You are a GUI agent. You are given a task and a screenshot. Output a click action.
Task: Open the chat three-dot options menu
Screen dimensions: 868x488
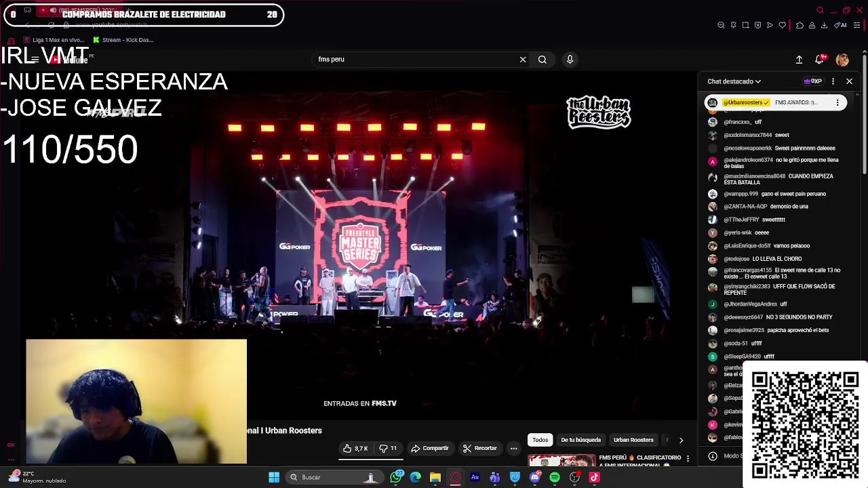pos(833,81)
